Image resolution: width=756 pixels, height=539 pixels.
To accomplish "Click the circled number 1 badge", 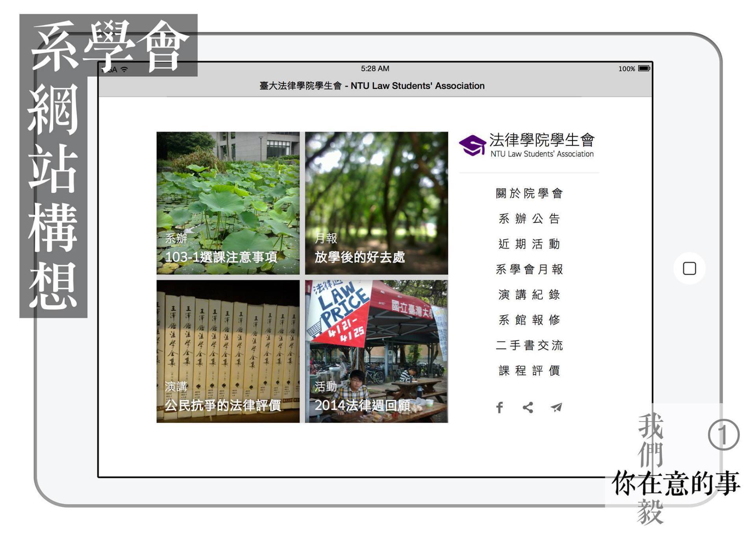I will click(723, 435).
